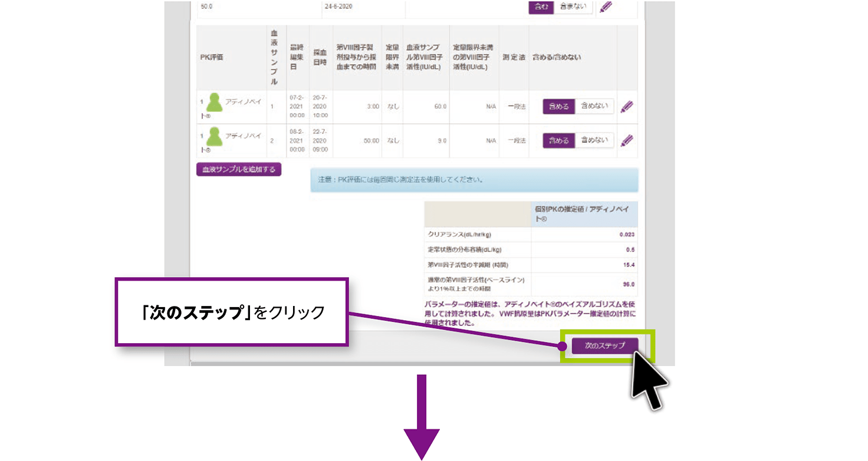Go to 次のステップ
Image resolution: width=868 pixels, height=461 pixels.
pyautogui.click(x=605, y=345)
